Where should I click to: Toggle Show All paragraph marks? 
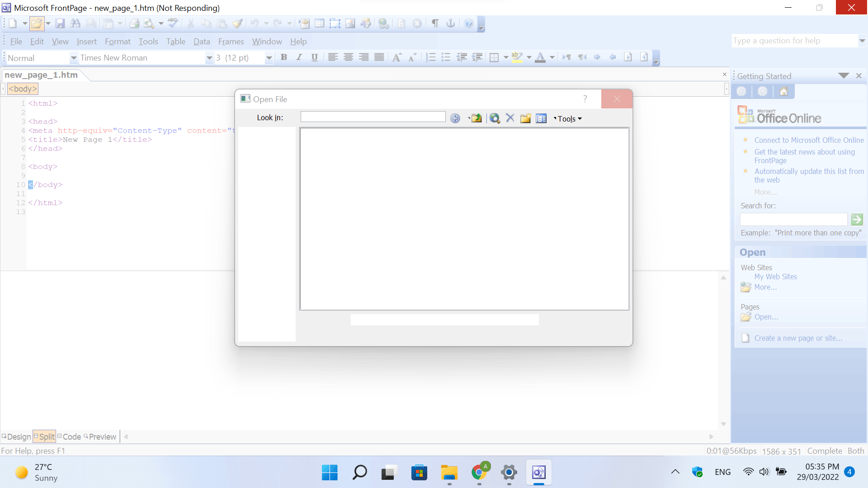coord(435,23)
